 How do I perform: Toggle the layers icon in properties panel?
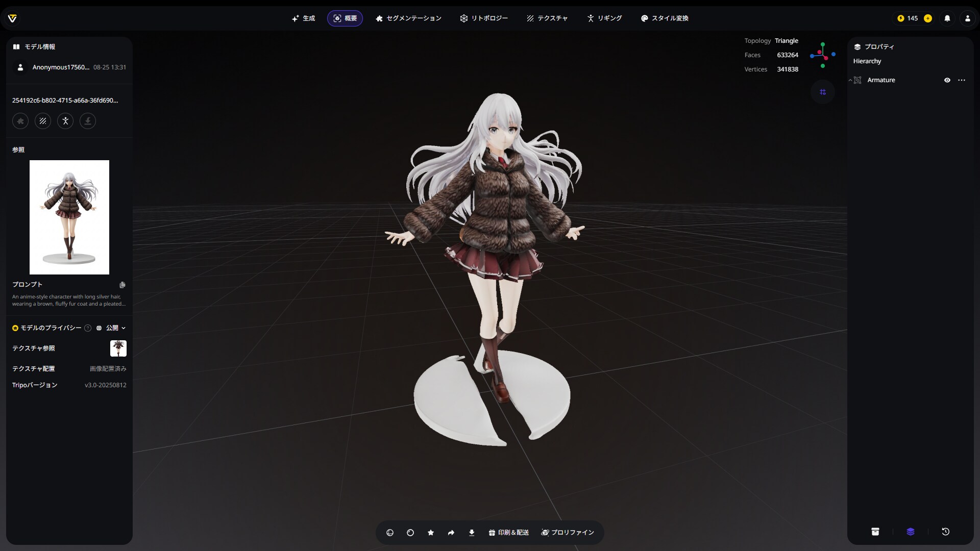911,532
